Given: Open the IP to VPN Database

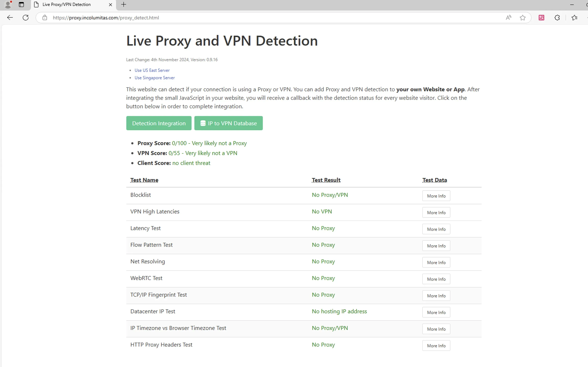Looking at the screenshot, I should [x=229, y=123].
